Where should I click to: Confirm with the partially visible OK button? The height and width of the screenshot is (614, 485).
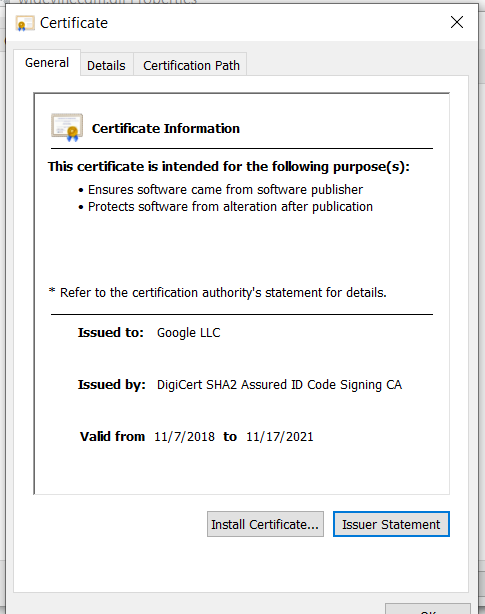click(428, 609)
